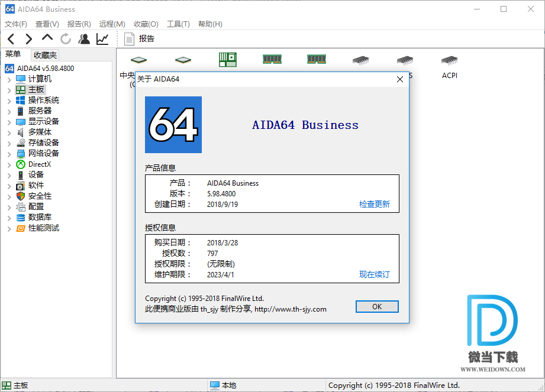
Task: Click the 购买日期 value 2018/3/28
Action: (222, 243)
